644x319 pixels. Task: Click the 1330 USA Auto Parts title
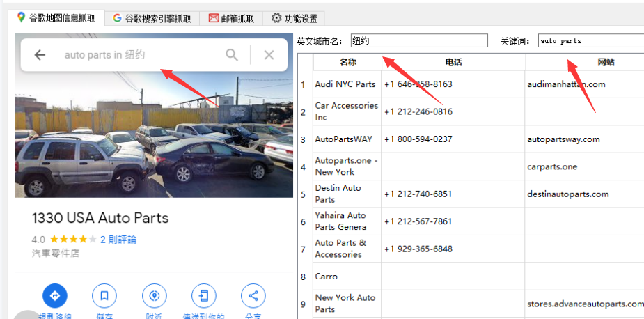coord(100,218)
